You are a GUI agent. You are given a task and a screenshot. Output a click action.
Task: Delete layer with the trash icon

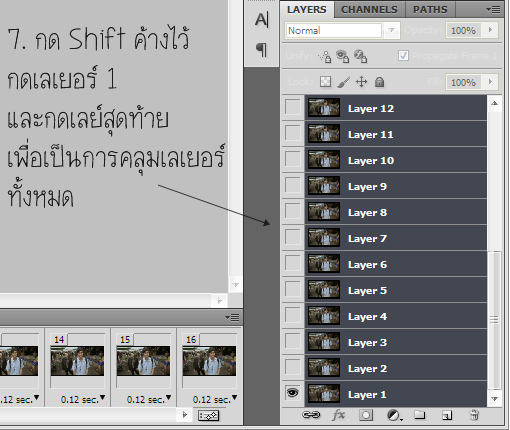474,415
